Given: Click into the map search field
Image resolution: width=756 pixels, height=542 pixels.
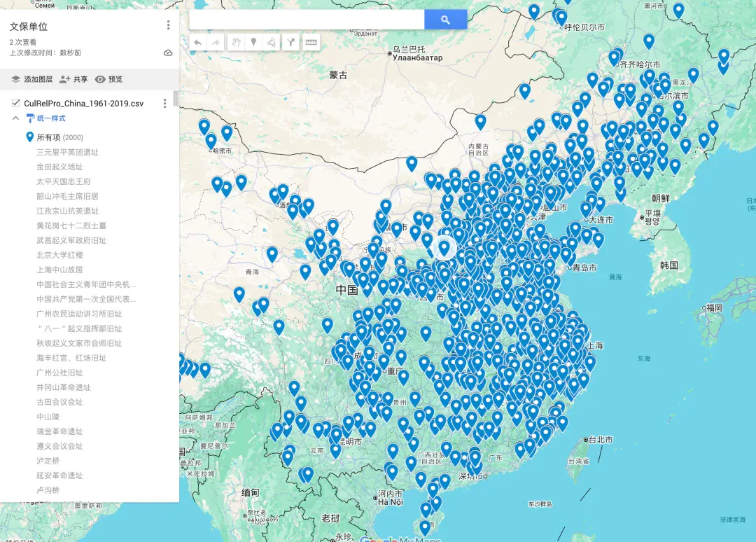Looking at the screenshot, I should pos(307,20).
